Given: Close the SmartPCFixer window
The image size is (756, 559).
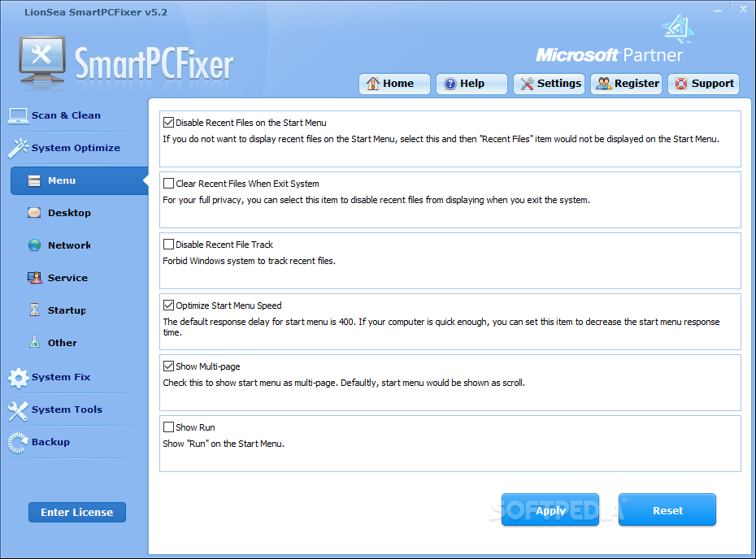Looking at the screenshot, I should 744,9.
